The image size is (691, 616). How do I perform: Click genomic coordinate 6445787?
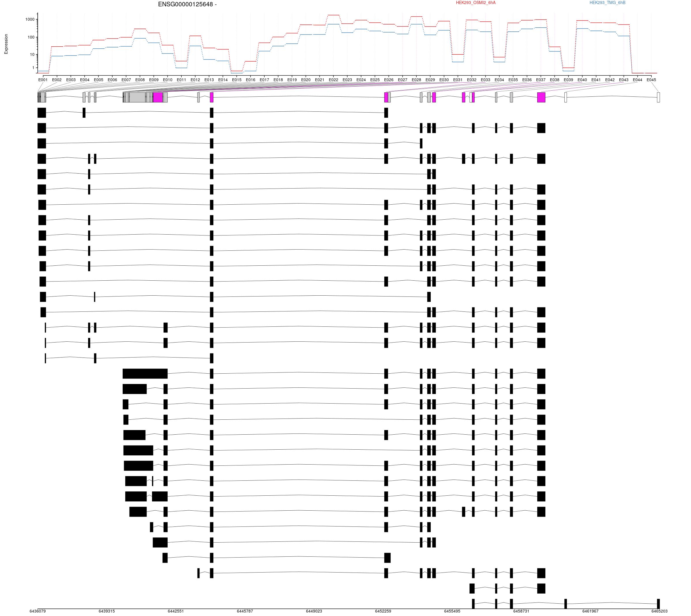point(245,611)
